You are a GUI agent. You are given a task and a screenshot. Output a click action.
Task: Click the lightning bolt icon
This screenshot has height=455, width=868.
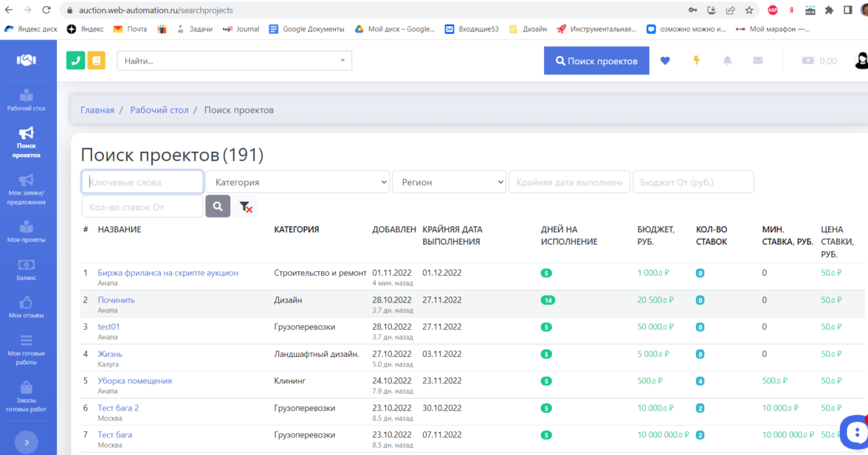click(696, 60)
